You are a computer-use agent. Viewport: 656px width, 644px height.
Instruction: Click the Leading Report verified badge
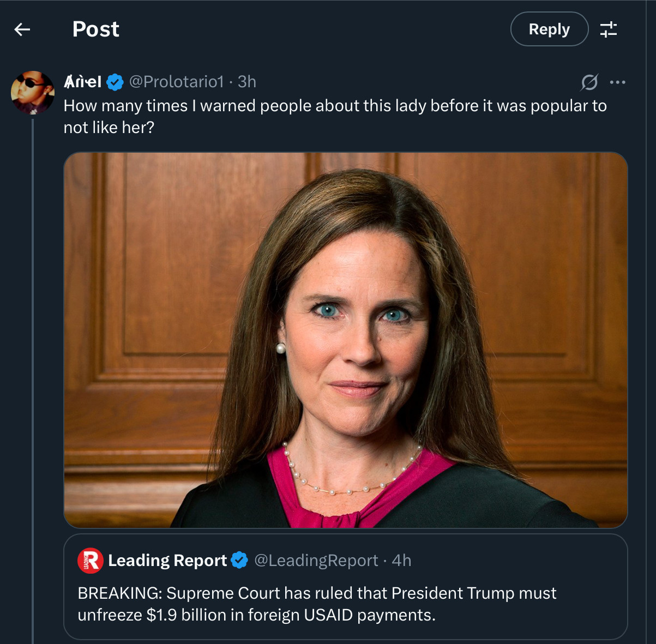[239, 561]
